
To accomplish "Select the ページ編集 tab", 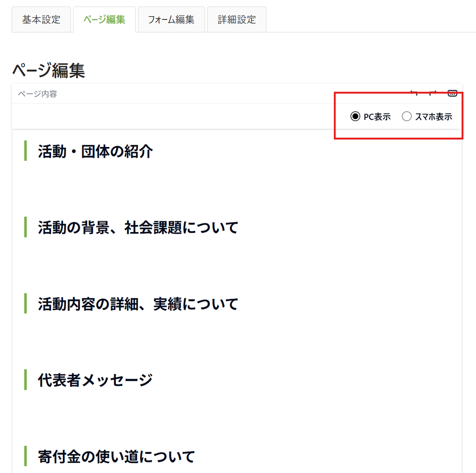I will (105, 20).
